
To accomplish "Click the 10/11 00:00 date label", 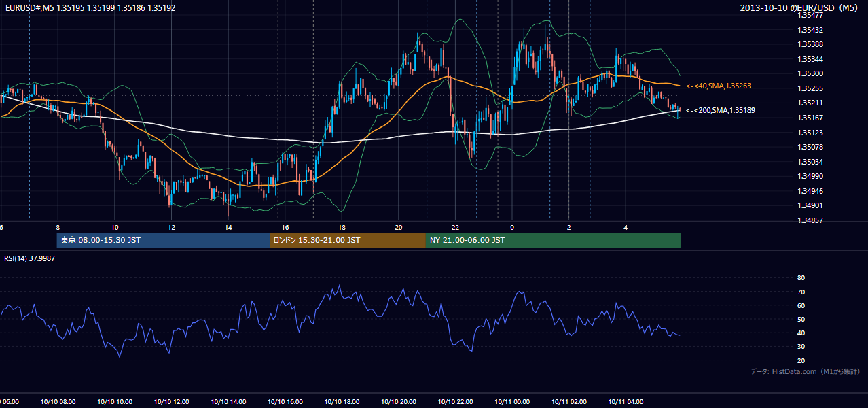I will click(513, 402).
